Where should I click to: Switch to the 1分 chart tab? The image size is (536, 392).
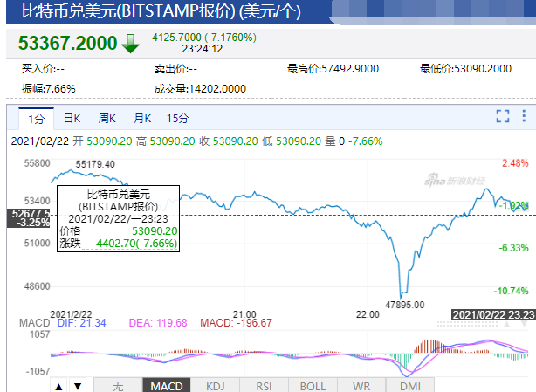(x=37, y=119)
